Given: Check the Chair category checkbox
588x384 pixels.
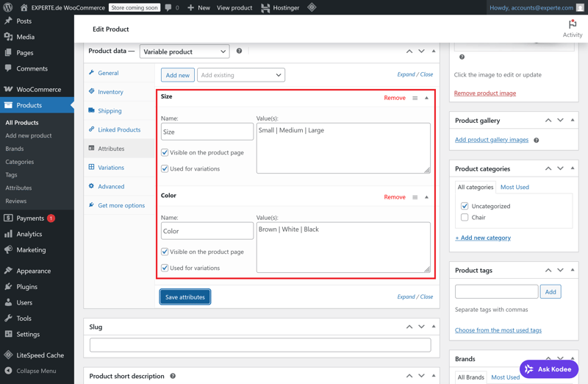Looking at the screenshot, I should point(465,218).
